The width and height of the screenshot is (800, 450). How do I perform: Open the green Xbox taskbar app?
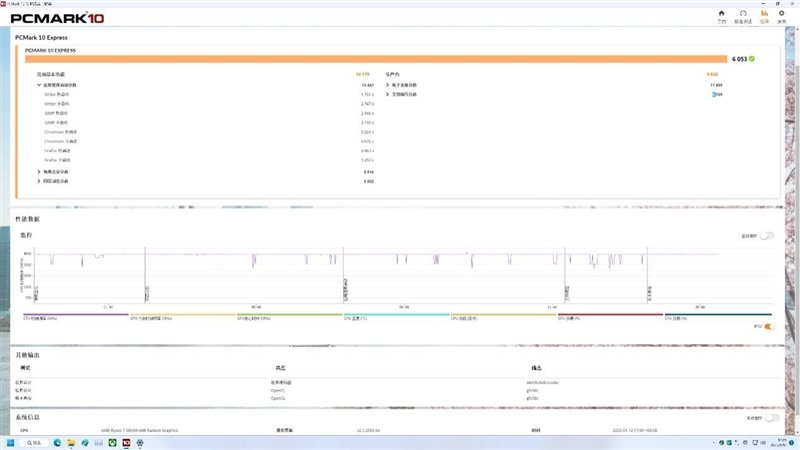tap(112, 443)
